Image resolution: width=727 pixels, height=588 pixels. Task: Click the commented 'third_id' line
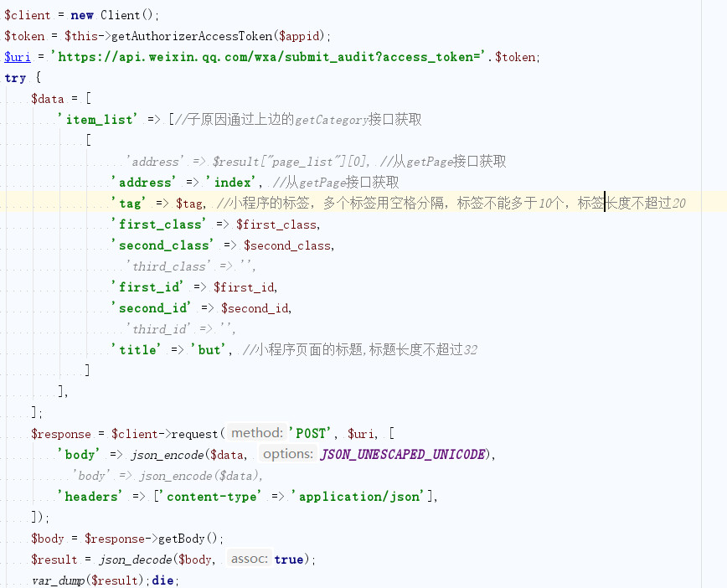coord(180,329)
